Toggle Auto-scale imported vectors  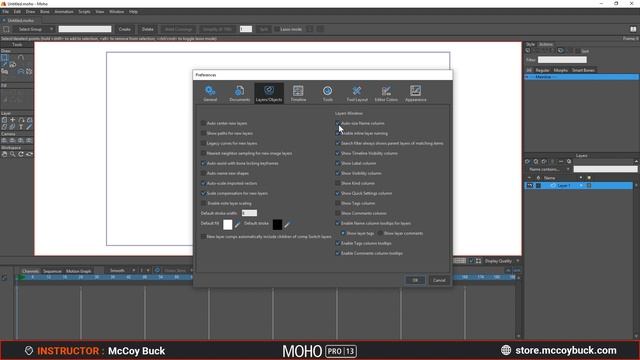(x=203, y=183)
